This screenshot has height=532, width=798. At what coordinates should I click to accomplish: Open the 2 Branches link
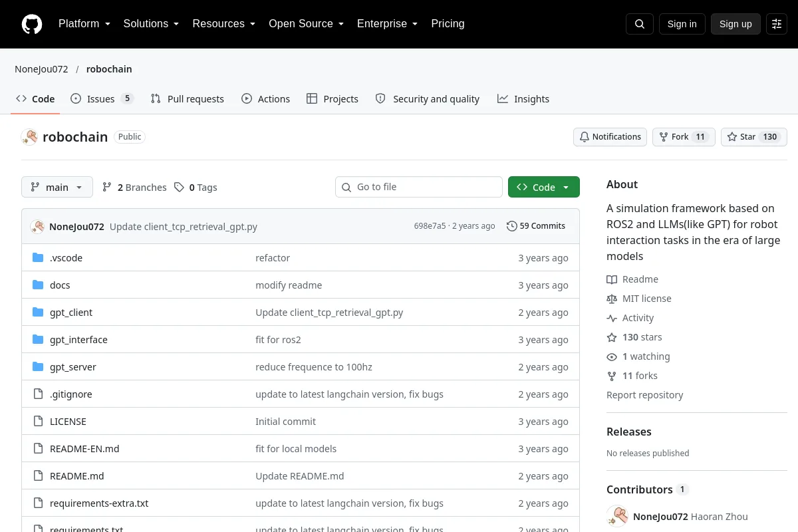(134, 188)
